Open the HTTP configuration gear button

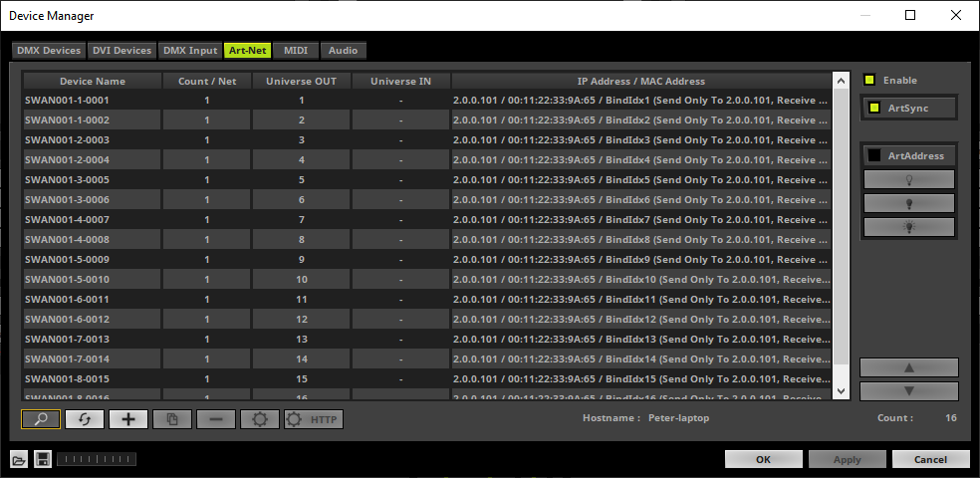pos(313,419)
